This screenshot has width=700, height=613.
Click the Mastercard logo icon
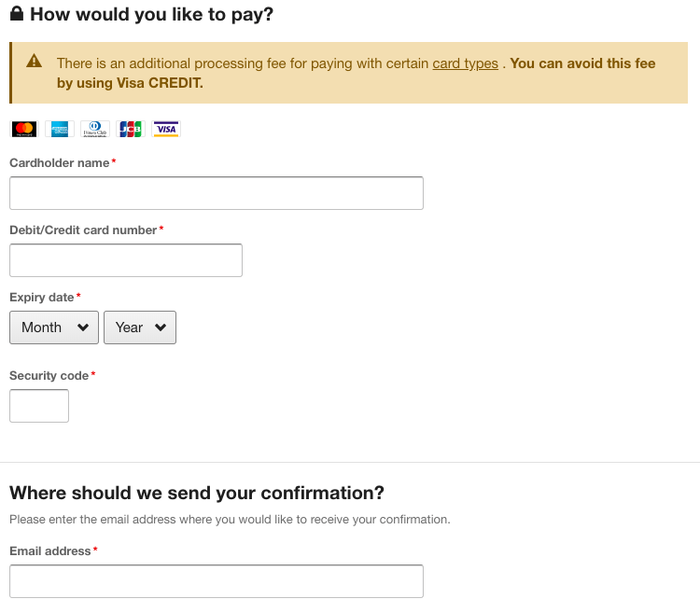[24, 129]
